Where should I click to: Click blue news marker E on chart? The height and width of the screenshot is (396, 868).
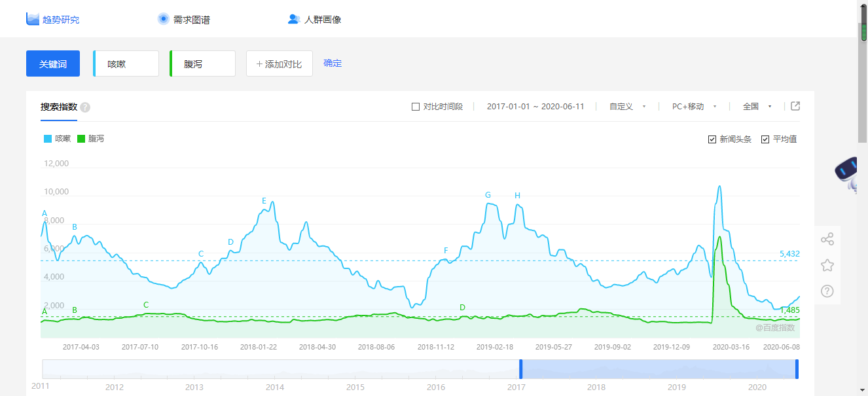(x=264, y=201)
